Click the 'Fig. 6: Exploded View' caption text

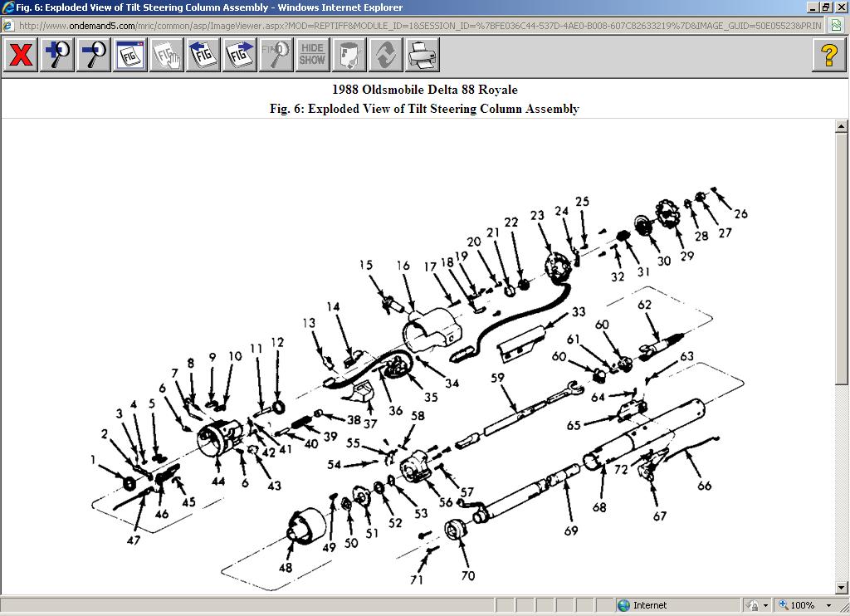[x=424, y=109]
